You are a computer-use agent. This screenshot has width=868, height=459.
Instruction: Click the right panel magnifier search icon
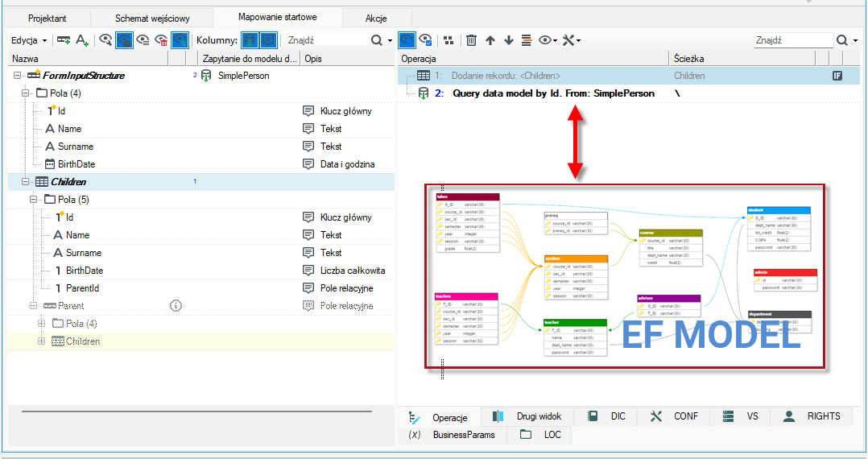point(842,40)
